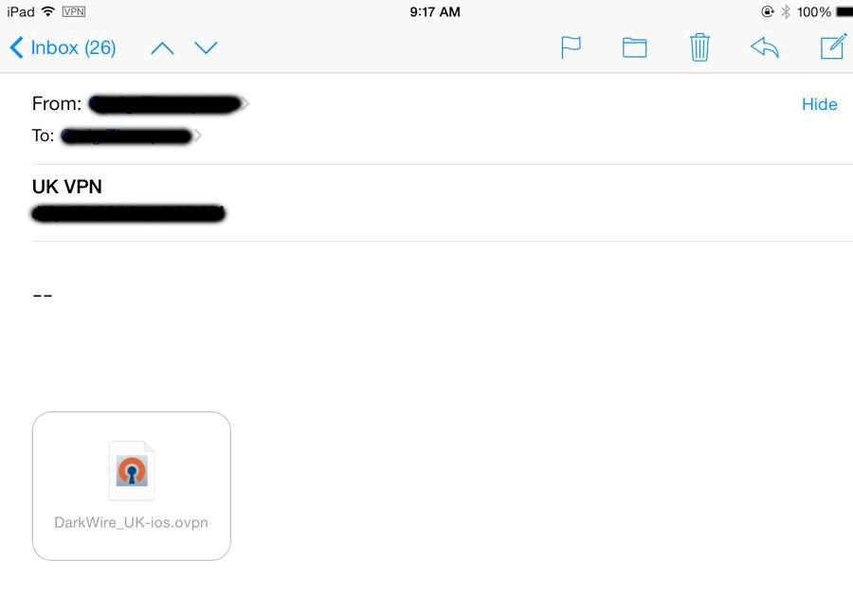
Task: Delete email with trash icon
Action: 699,47
